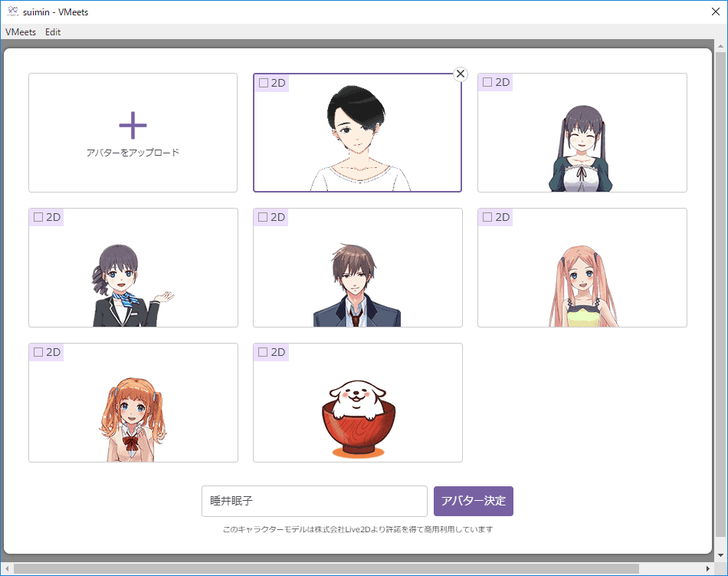The image size is (728, 576).
Task: Click the vertical scrollbar down arrow
Action: [720, 556]
